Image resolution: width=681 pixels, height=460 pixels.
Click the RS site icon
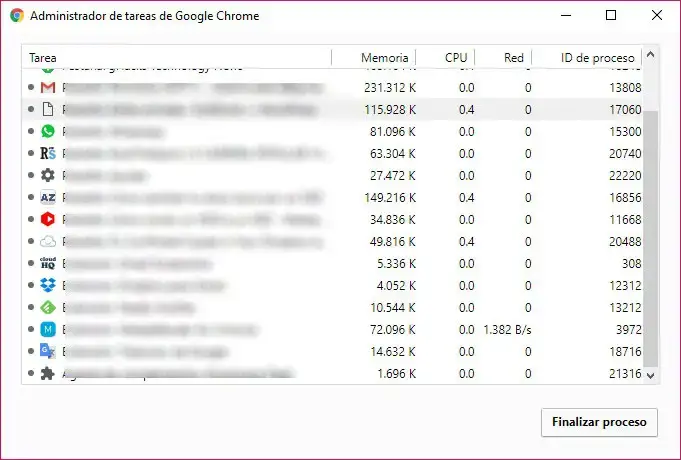click(48, 153)
